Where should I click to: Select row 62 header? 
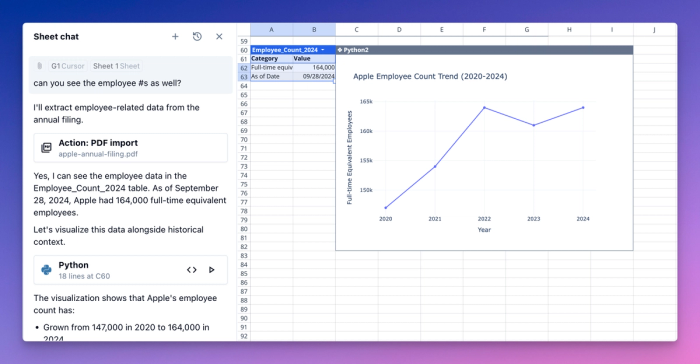point(244,68)
